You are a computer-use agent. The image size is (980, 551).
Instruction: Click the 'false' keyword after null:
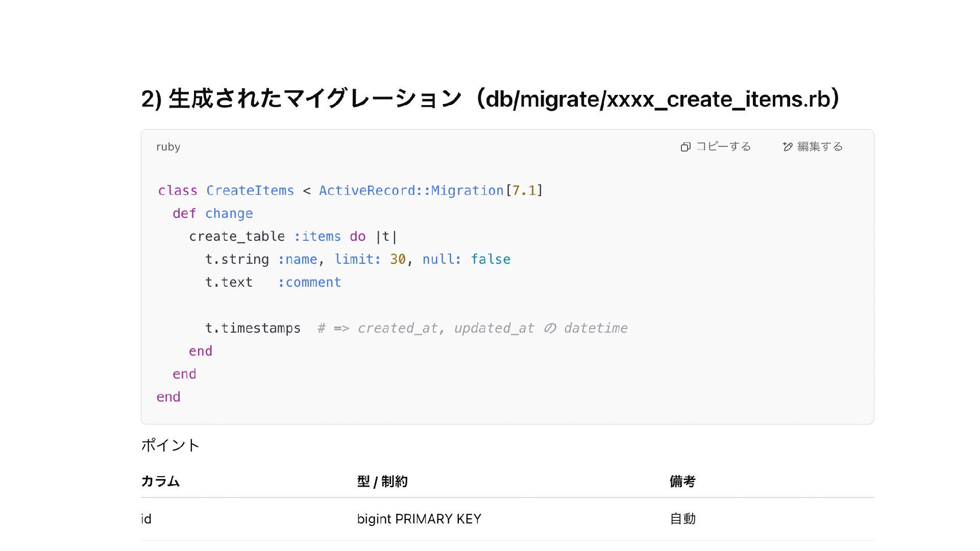(x=490, y=260)
